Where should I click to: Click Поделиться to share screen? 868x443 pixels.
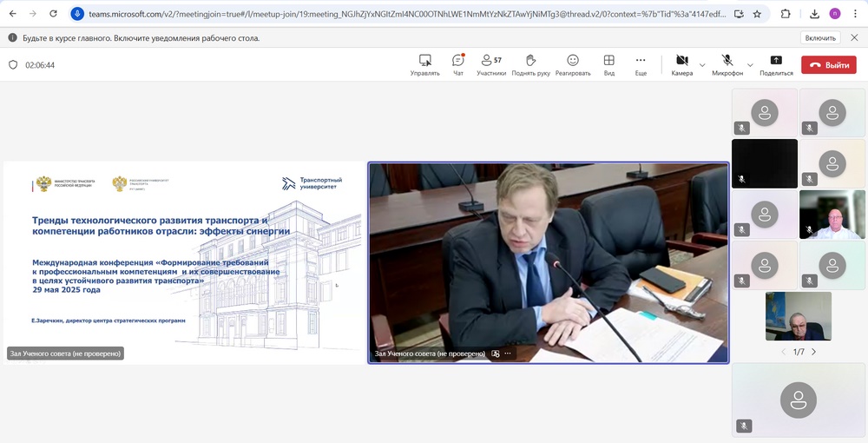tap(776, 65)
